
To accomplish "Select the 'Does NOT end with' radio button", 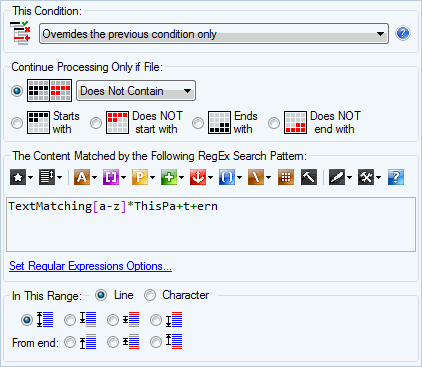I will tap(274, 123).
